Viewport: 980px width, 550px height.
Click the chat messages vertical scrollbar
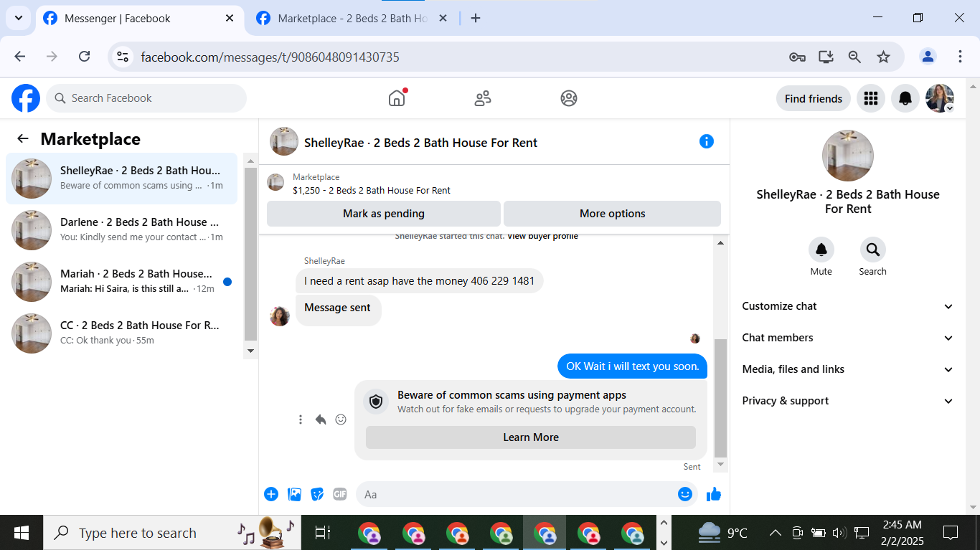click(721, 398)
